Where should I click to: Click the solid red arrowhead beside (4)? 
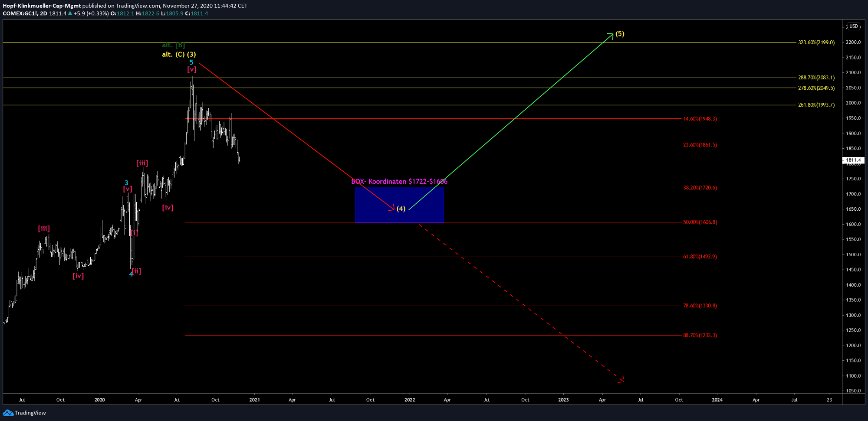click(x=392, y=208)
